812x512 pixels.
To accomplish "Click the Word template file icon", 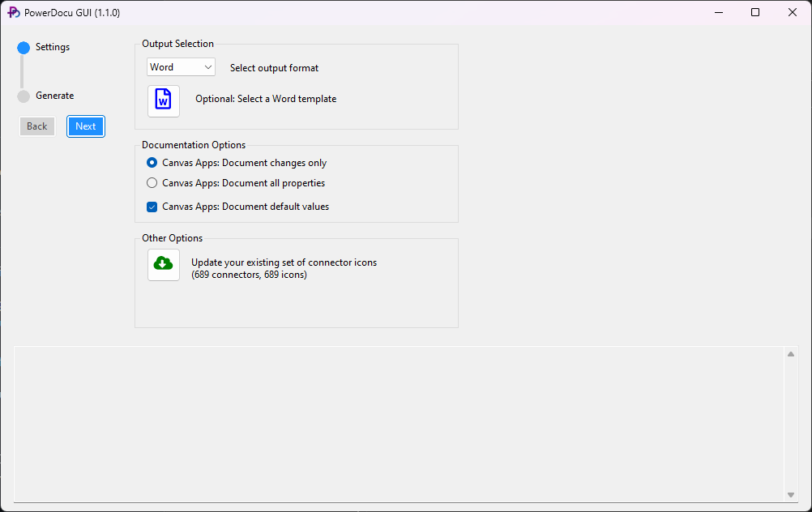I will click(163, 101).
